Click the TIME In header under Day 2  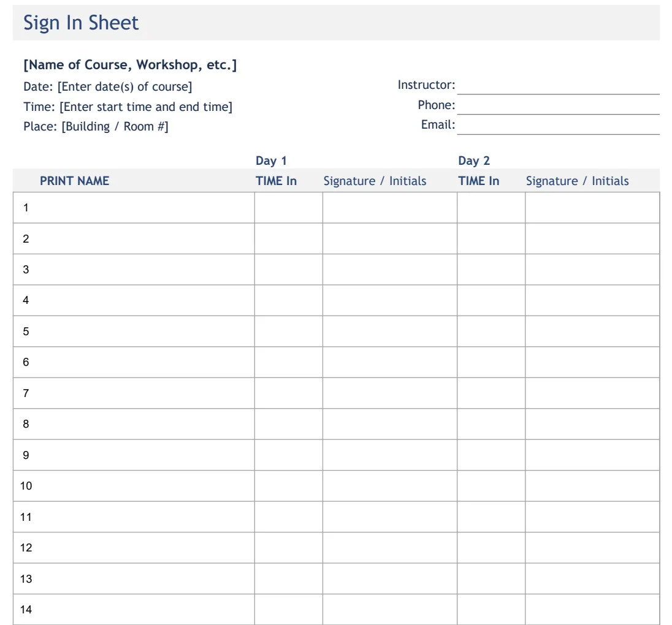tap(479, 181)
